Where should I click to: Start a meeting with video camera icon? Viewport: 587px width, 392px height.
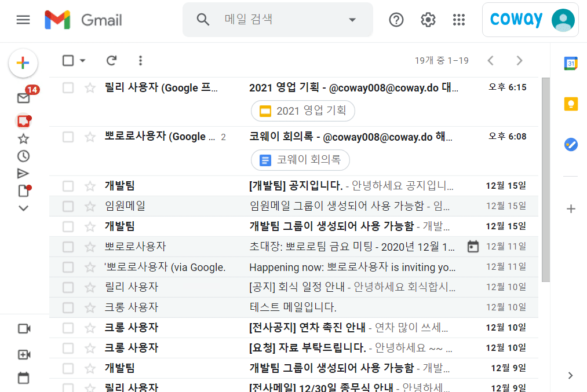click(24, 329)
